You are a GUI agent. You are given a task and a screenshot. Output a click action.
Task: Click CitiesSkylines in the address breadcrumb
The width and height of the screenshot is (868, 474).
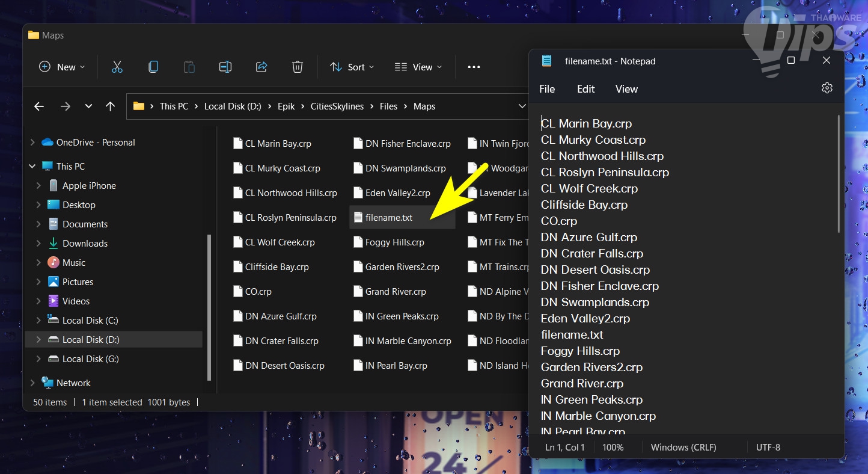click(337, 106)
